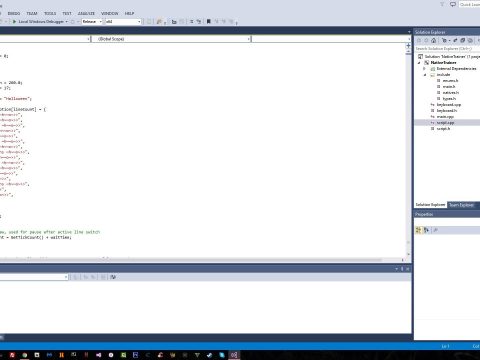This screenshot has height=360, width=480.
Task: Select script.h in Solution Explorer
Action: tap(443, 129)
